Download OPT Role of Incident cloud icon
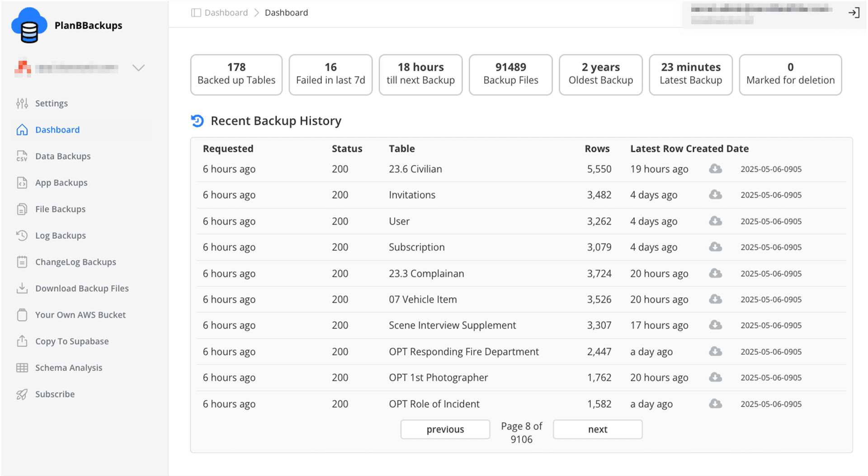 pyautogui.click(x=715, y=403)
